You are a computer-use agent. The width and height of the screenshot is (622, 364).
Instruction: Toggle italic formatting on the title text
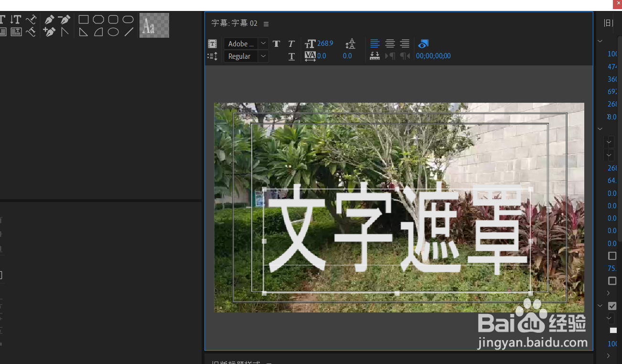(291, 43)
